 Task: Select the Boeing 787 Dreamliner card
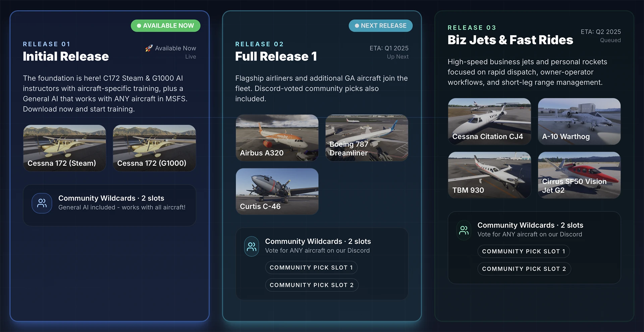(x=367, y=138)
